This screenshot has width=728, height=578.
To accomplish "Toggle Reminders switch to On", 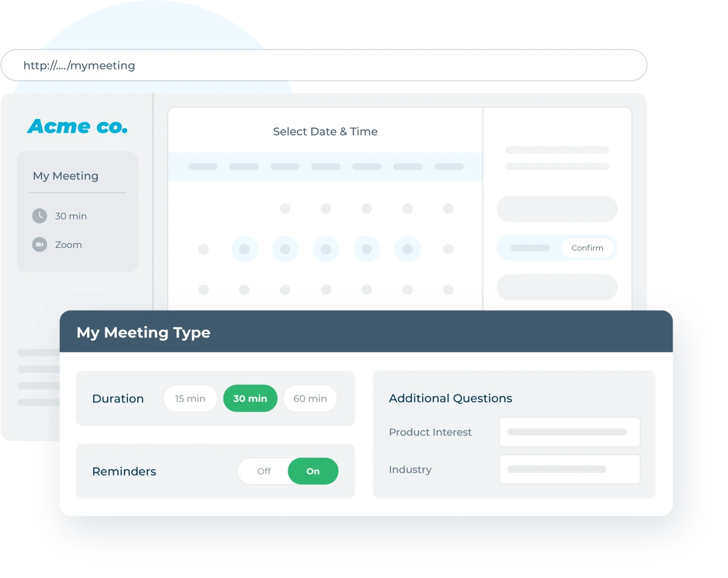I will (312, 470).
